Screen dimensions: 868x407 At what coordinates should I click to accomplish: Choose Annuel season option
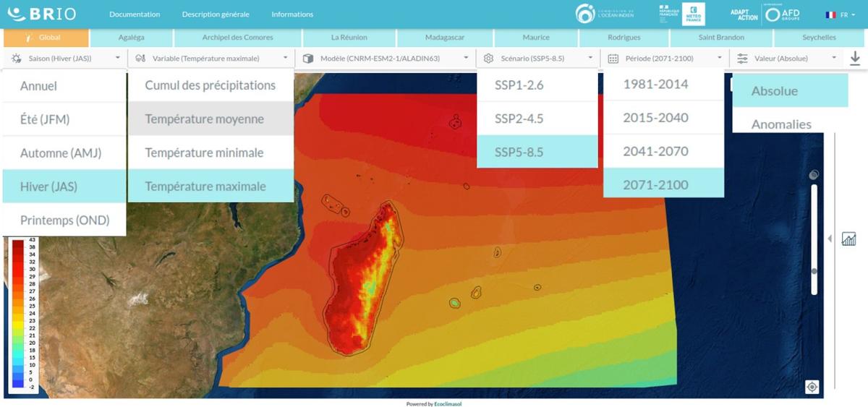(x=64, y=86)
